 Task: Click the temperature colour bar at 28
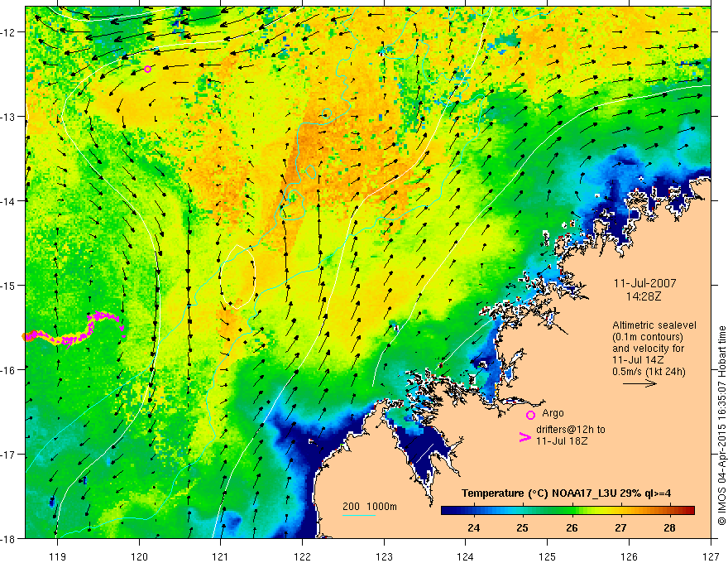[669, 510]
